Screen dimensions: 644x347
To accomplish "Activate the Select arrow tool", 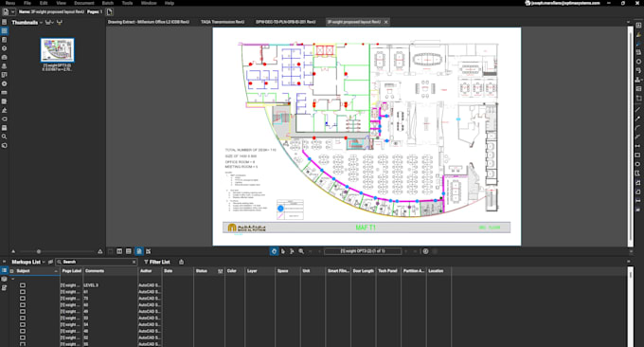I will tap(283, 251).
